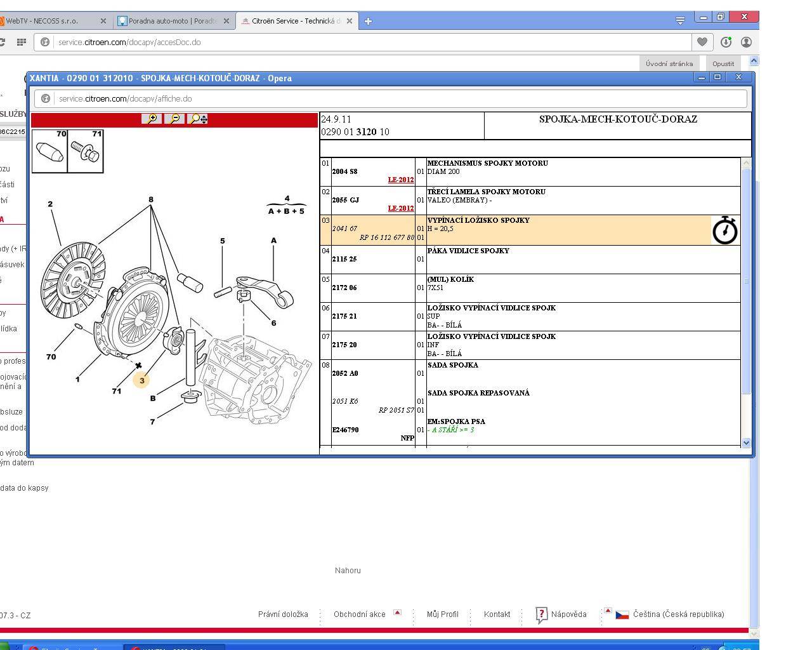Click the stopwatch icon in row 03
This screenshot has height=650, width=812.
click(725, 230)
